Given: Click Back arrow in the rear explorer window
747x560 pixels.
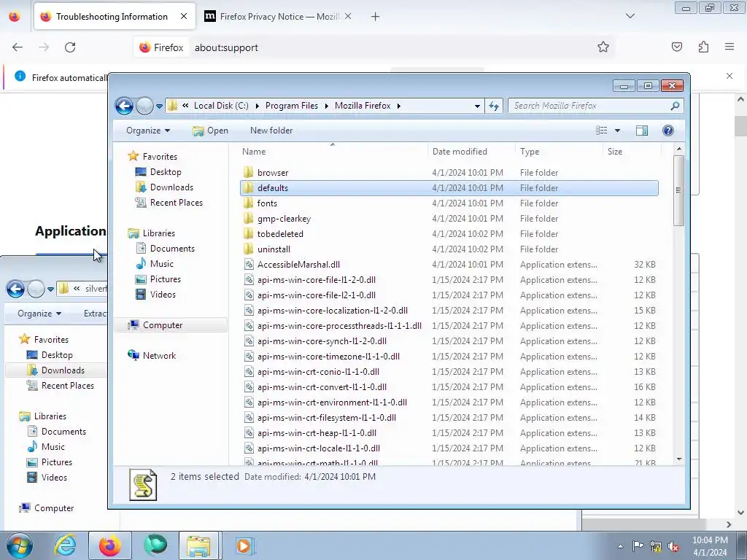Looking at the screenshot, I should tap(15, 289).
